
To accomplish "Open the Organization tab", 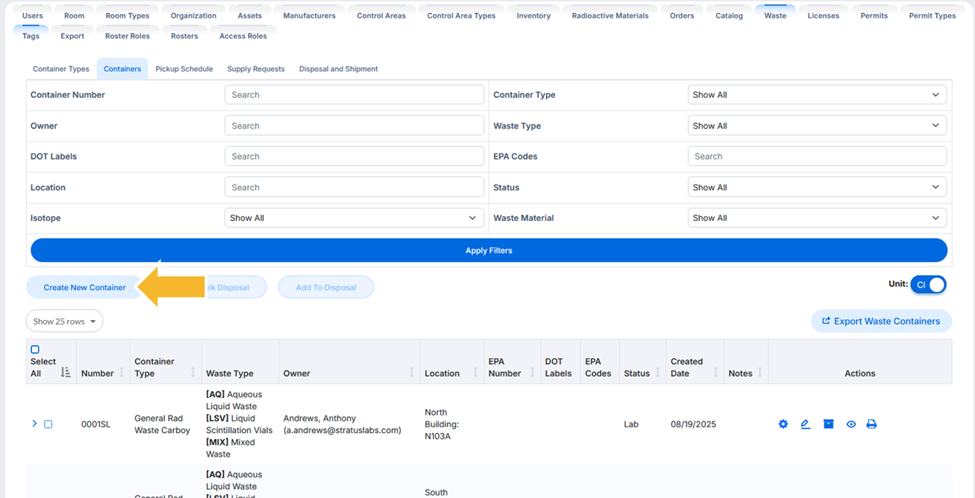I will pyautogui.click(x=193, y=16).
